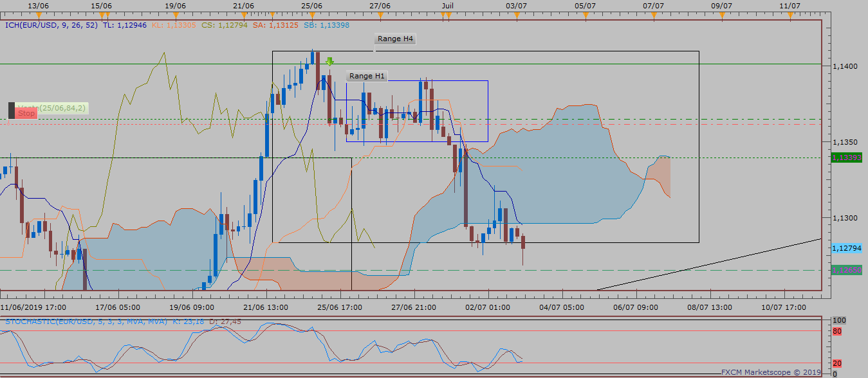The image size is (868, 378).
Task: Click the 21/06 13:00 time label
Action: point(266,307)
